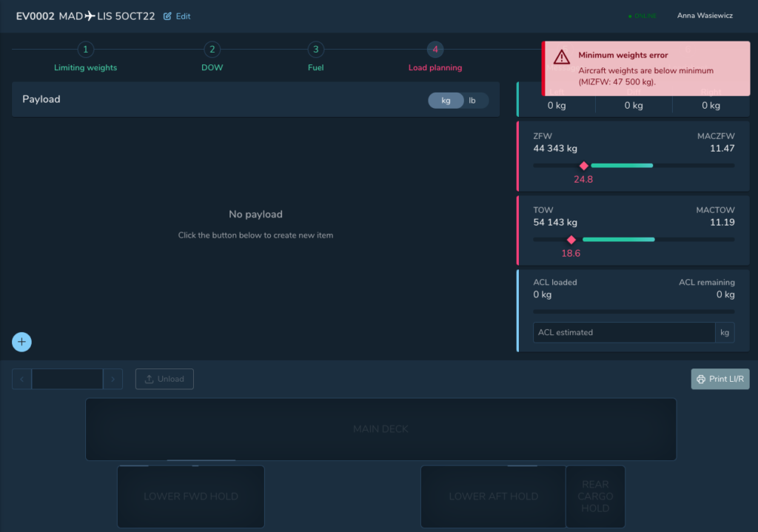Select the LOWER AFT HOLD compartment
758x532 pixels.
(493, 496)
